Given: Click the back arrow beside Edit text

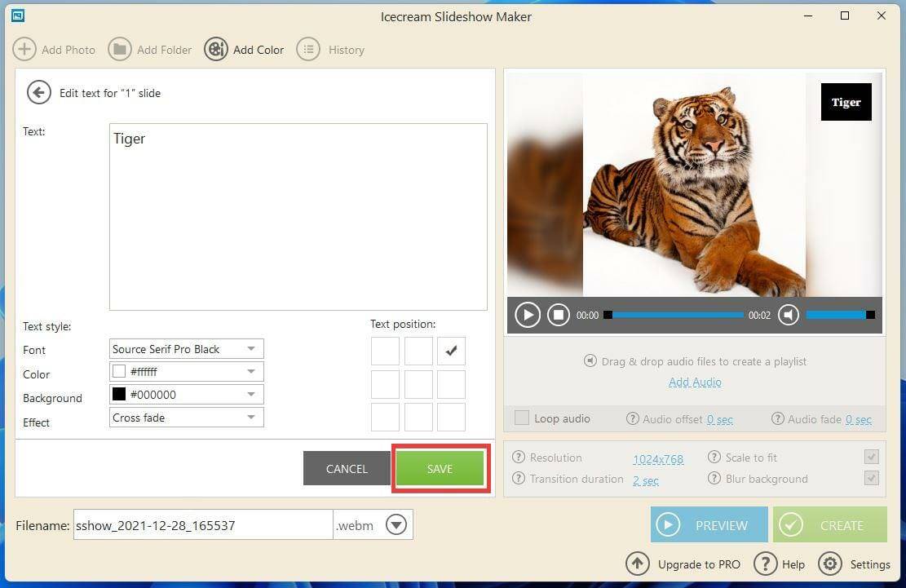Looking at the screenshot, I should click(x=38, y=93).
